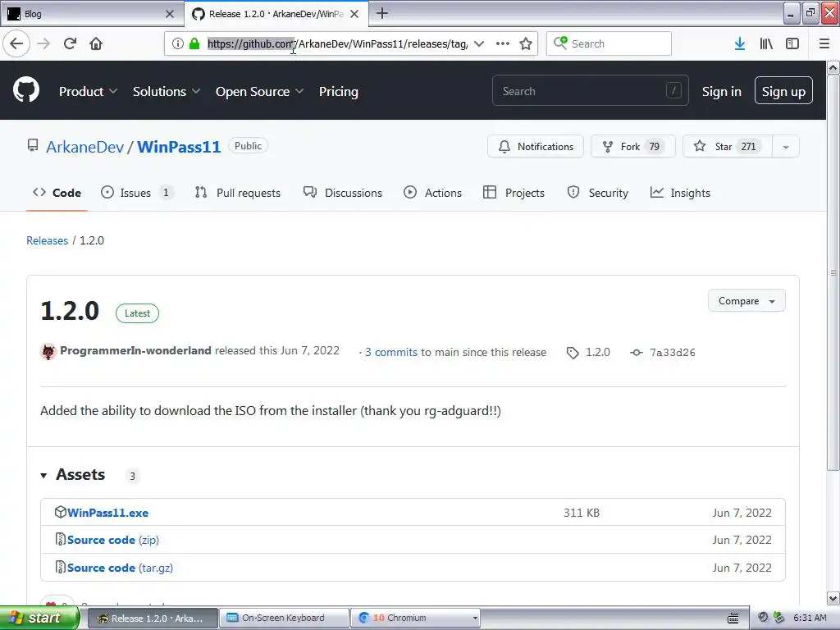Open the downloads arrow in toolbar
This screenshot has height=630, width=840.
(740, 44)
